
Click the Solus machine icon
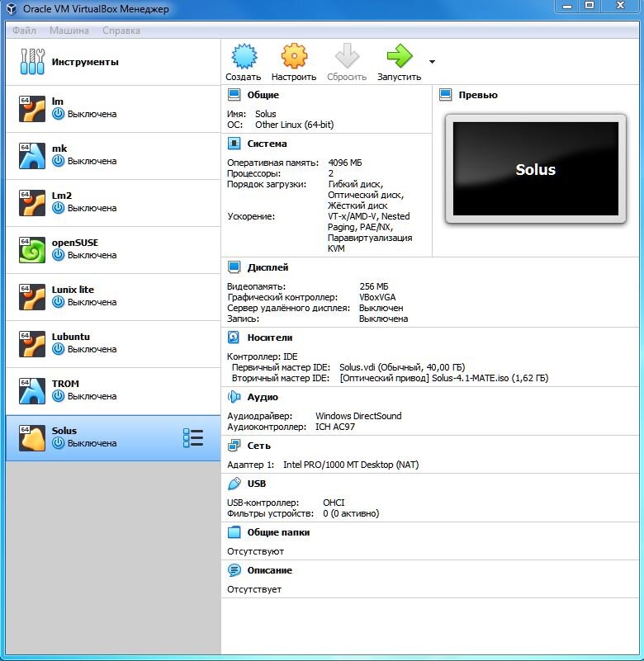32,438
